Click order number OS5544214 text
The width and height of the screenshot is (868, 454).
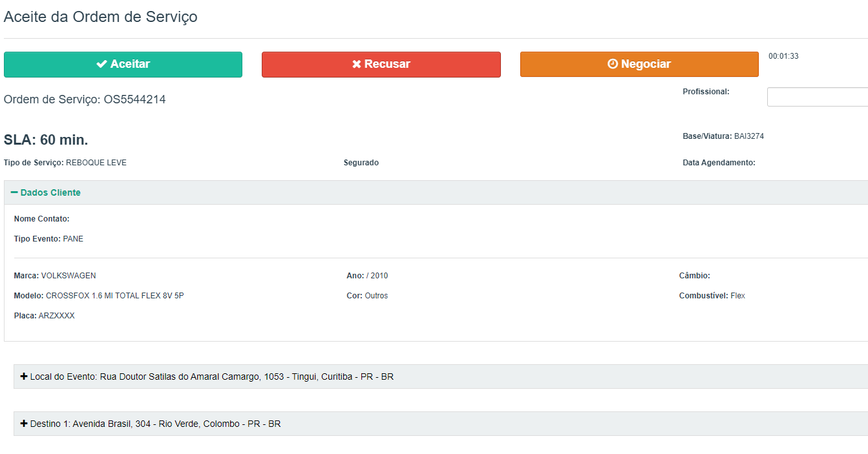tap(134, 99)
